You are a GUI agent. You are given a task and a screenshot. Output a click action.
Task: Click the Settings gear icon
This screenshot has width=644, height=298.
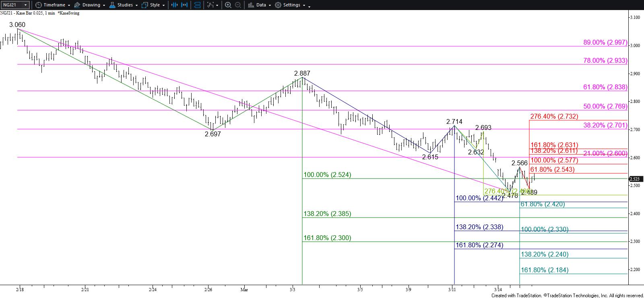[278, 5]
